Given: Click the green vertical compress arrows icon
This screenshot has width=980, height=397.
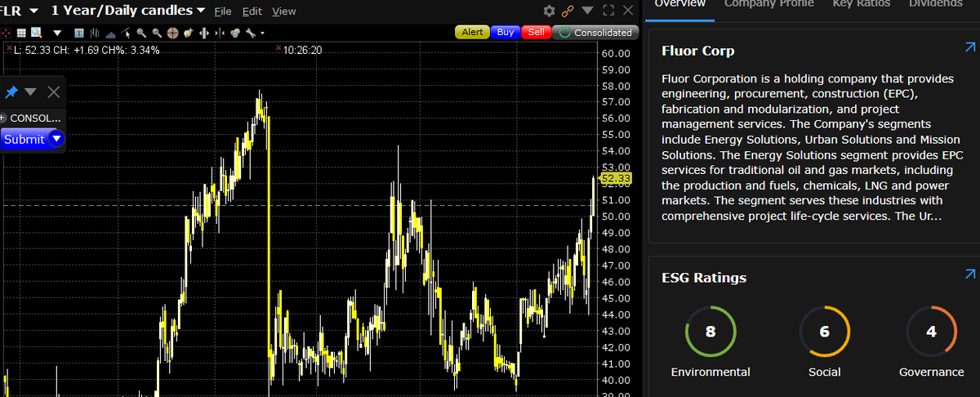Looking at the screenshot, I should point(220,33).
